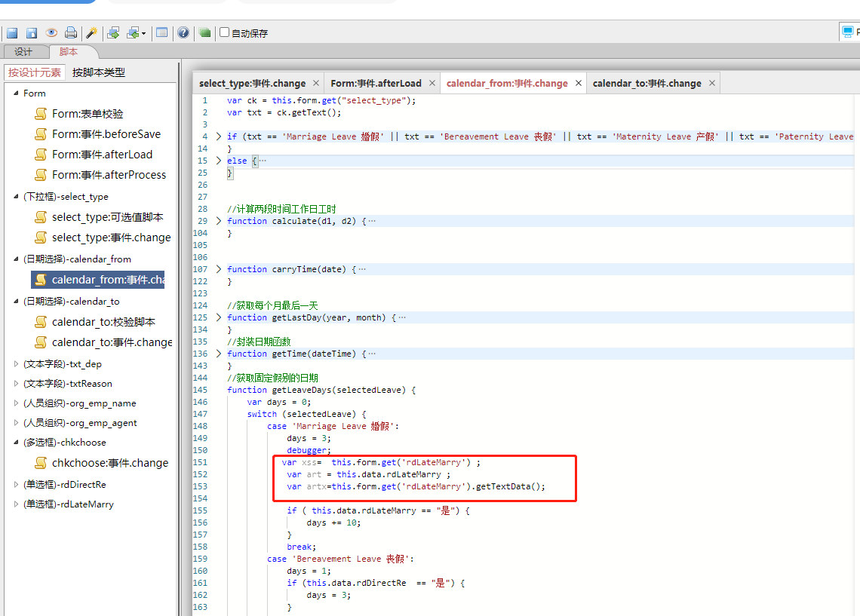860x616 pixels.
Task: Select the 按设计元素 view button
Action: tap(35, 72)
